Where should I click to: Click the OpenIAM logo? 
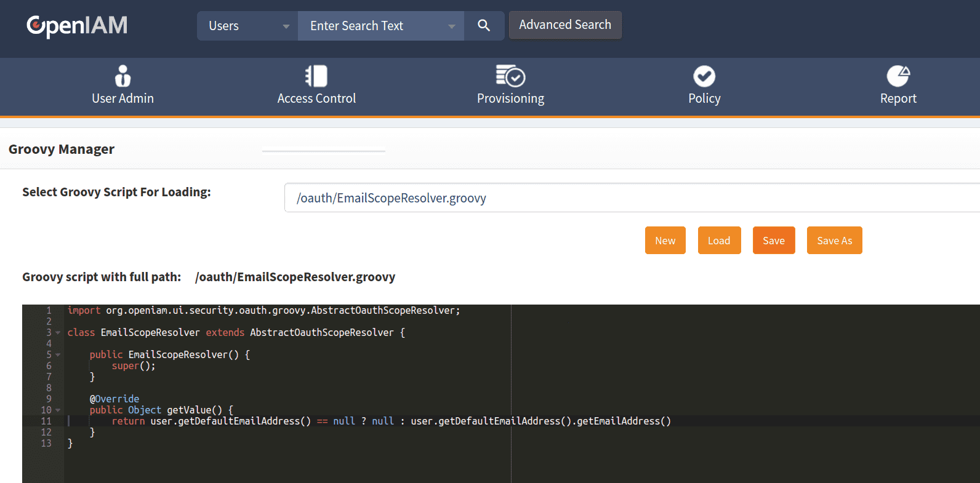(77, 26)
